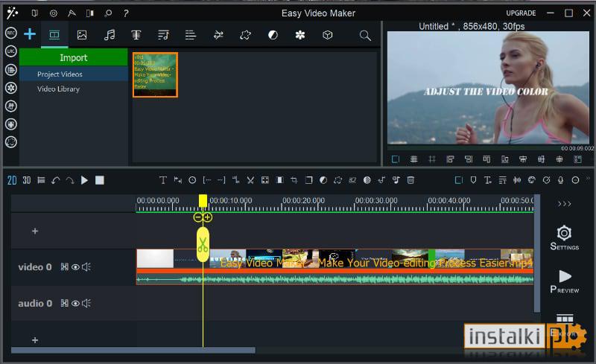Click the blue frame icon under preview
This screenshot has width=596, height=364.
pyautogui.click(x=396, y=159)
